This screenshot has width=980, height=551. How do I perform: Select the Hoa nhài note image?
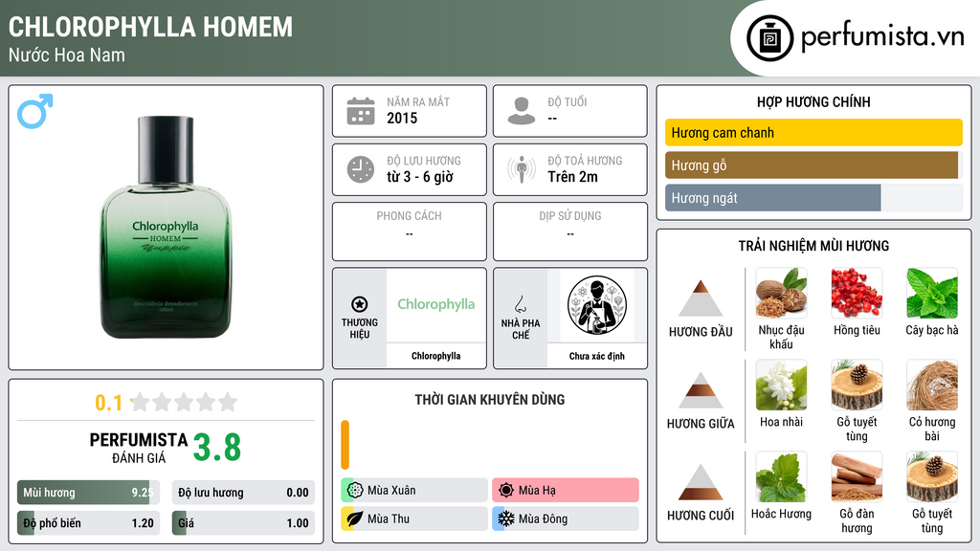781,385
